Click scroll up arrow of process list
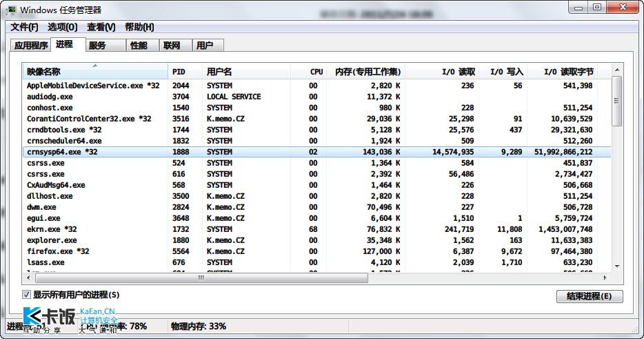 click(x=617, y=70)
